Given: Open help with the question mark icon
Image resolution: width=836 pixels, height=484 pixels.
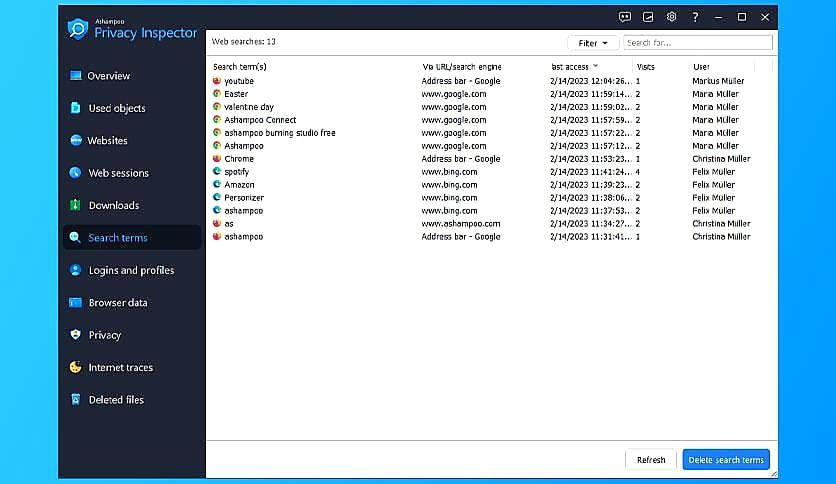Looking at the screenshot, I should (695, 17).
